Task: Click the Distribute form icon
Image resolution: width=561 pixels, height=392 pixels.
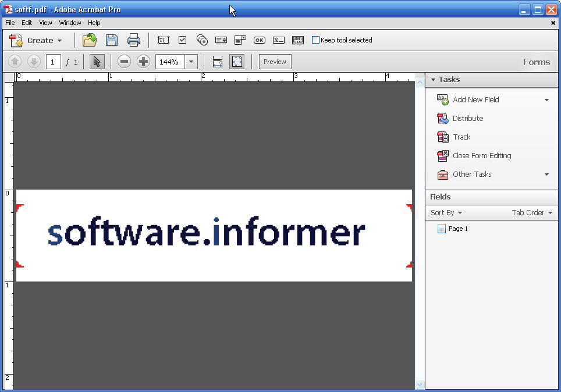Action: tap(443, 118)
